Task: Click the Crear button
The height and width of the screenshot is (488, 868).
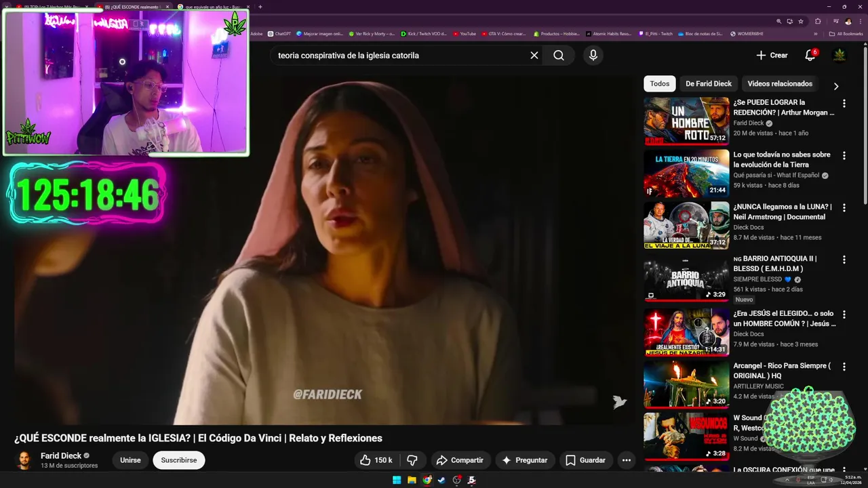Action: [772, 56]
